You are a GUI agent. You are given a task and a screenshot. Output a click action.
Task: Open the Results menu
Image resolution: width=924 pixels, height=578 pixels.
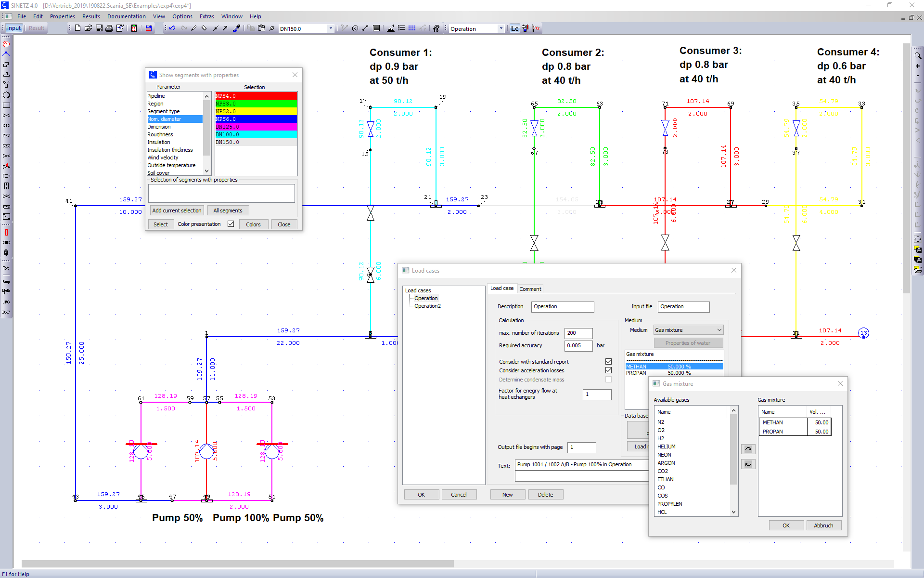point(91,16)
